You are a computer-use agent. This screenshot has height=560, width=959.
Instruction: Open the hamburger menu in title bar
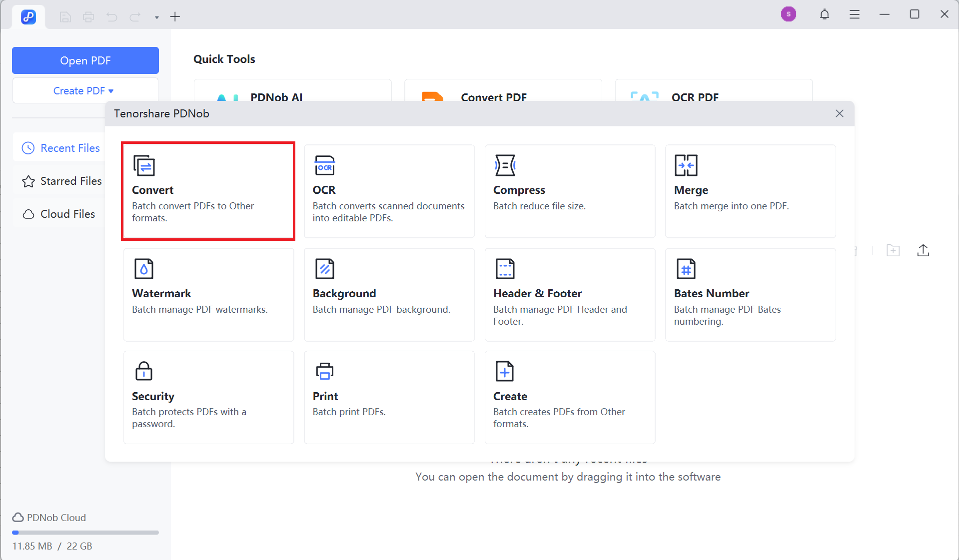[854, 14]
